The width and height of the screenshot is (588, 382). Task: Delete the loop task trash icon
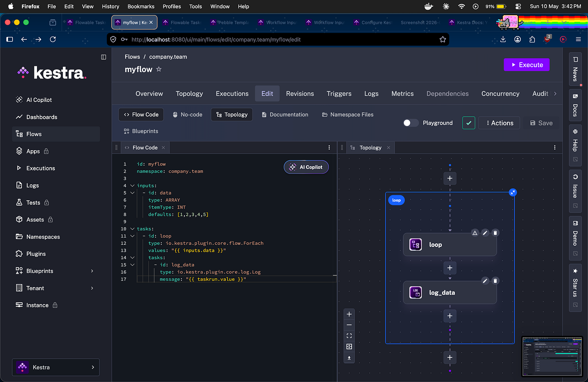tap(495, 233)
